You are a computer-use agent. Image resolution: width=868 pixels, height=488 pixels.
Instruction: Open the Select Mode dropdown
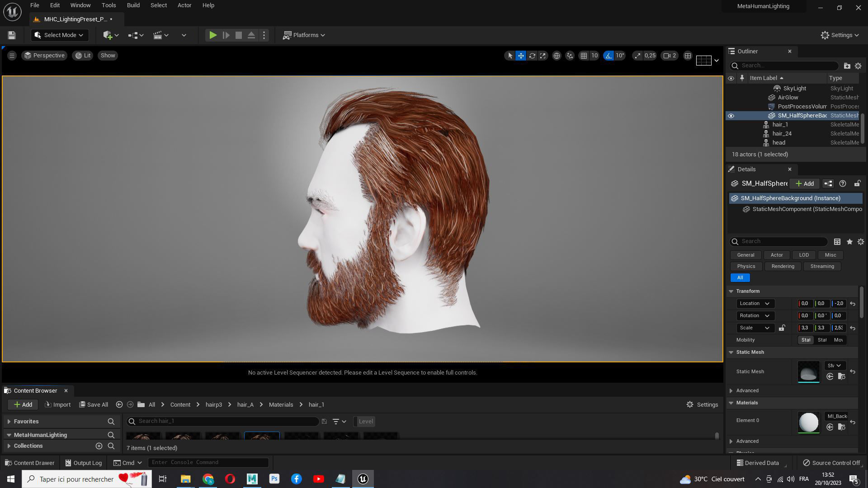pos(60,35)
